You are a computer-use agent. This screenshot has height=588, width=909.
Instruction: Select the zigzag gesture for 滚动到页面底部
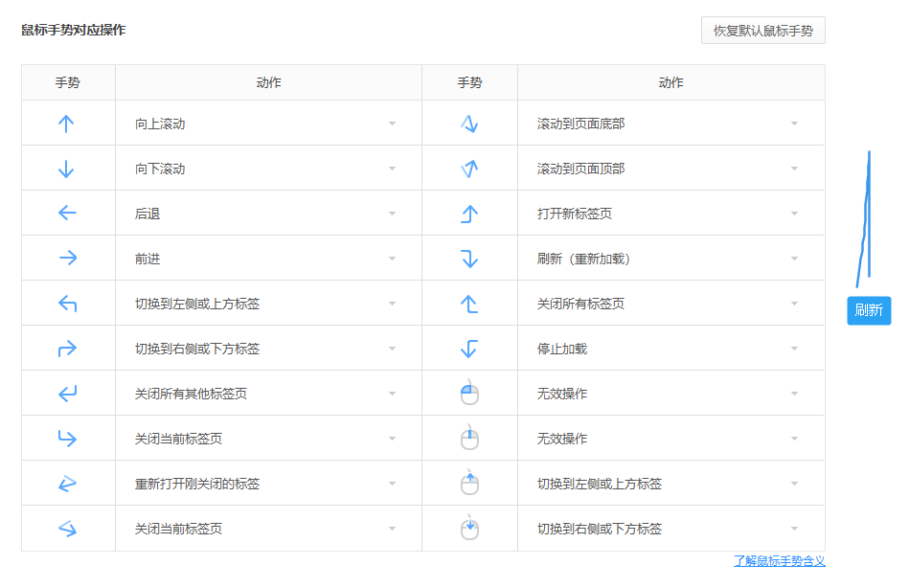pos(469,124)
